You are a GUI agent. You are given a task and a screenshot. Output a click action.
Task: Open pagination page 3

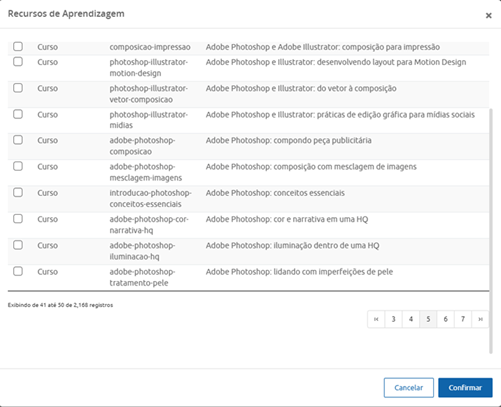point(393,319)
